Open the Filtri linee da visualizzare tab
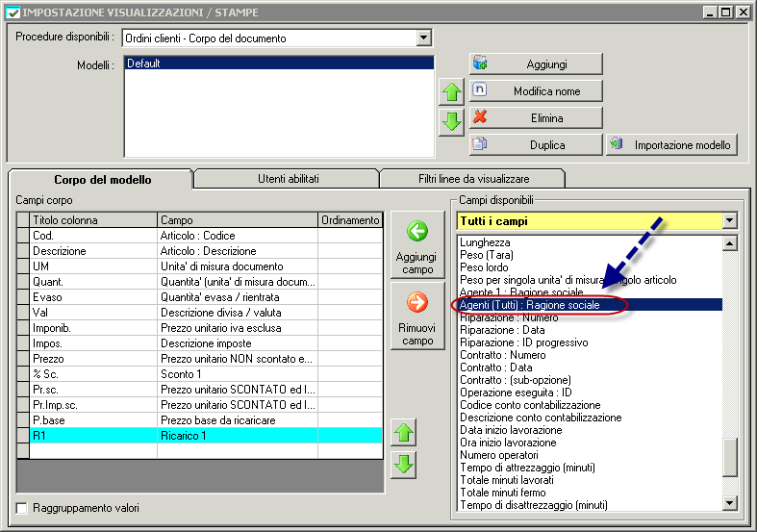Screen dimensions: 757x532 473,179
